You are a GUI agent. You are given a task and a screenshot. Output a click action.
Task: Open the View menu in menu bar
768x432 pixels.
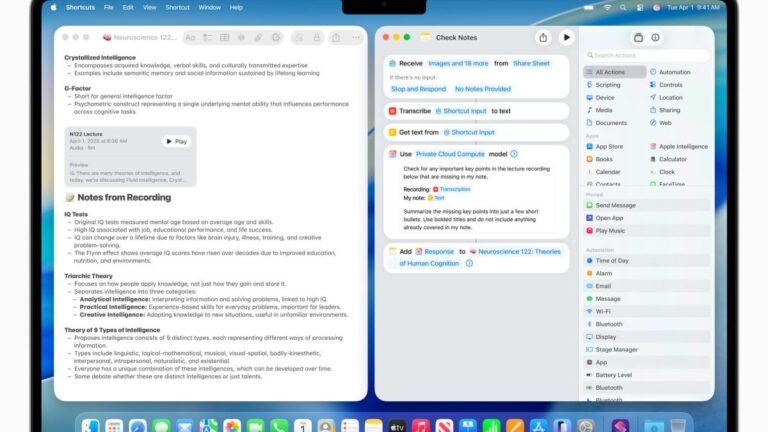pyautogui.click(x=147, y=7)
